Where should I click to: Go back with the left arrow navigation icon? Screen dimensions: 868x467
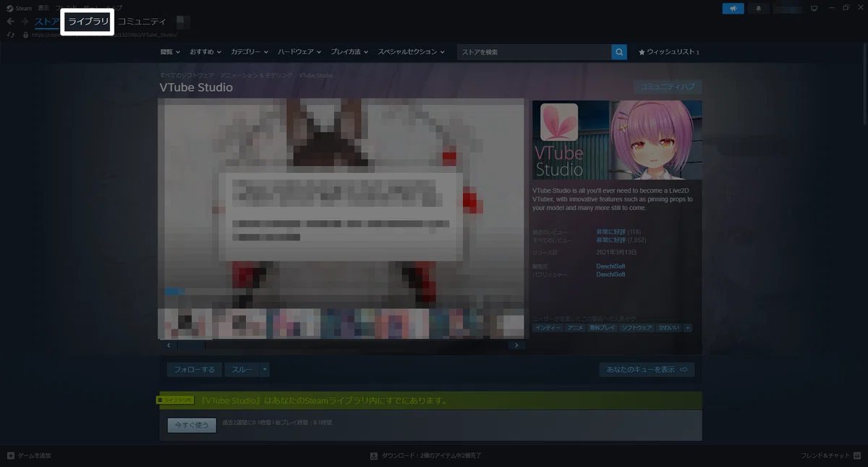click(x=10, y=22)
